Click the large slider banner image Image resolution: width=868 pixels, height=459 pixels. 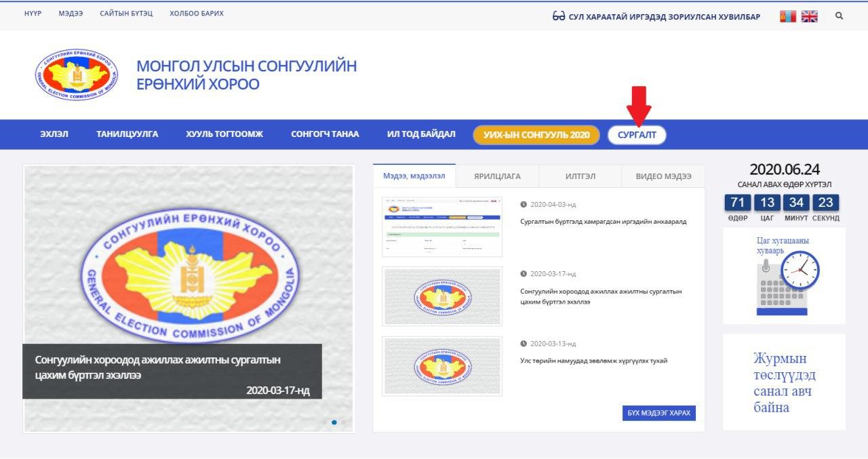coord(189,298)
